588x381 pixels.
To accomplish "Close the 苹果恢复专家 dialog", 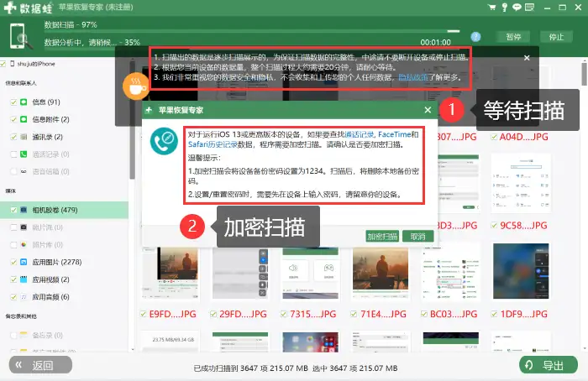I will (x=428, y=110).
